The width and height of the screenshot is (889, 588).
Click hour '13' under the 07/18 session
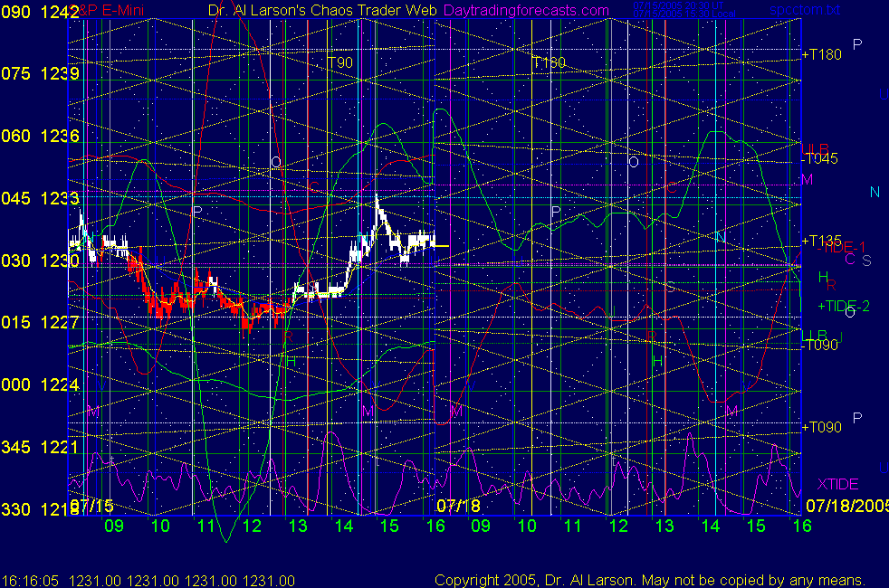point(664,526)
